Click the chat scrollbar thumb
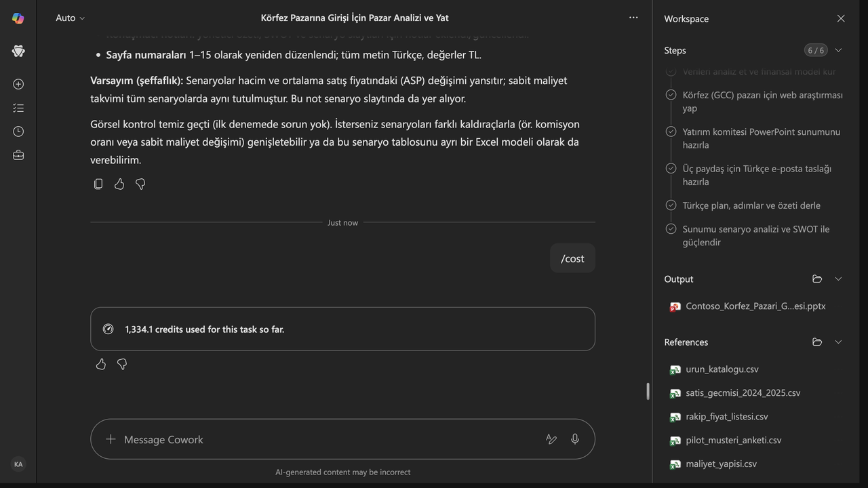Viewport: 868px width, 488px height. click(648, 391)
